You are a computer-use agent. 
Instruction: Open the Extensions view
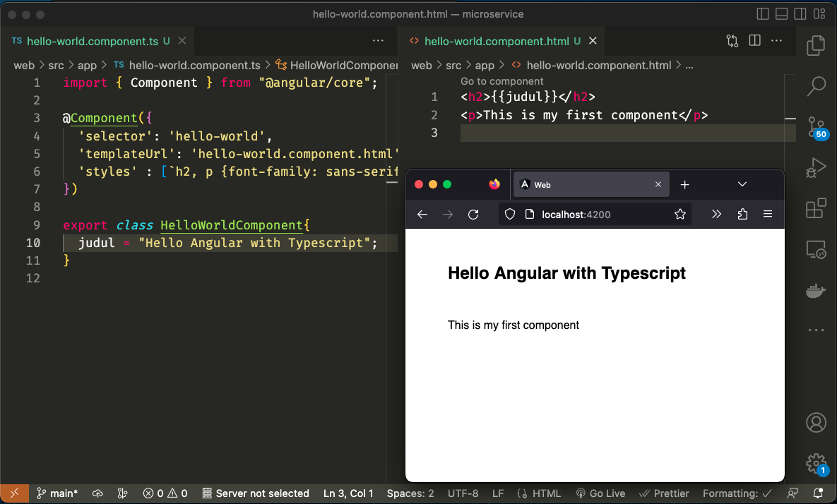(x=817, y=209)
